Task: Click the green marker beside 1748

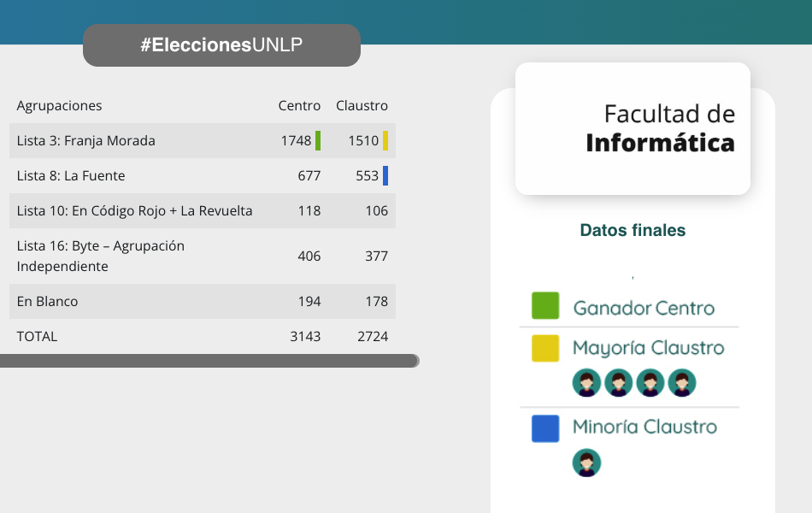Action: click(318, 140)
